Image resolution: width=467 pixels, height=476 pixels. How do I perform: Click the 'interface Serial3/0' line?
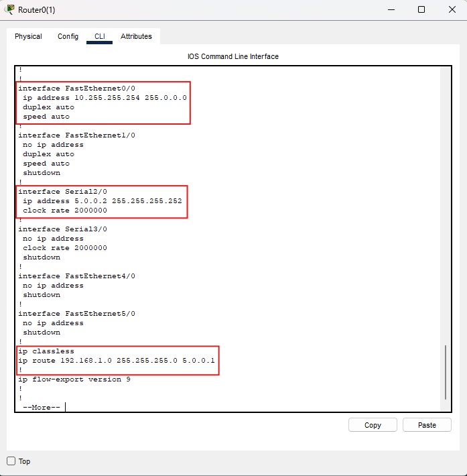62,229
